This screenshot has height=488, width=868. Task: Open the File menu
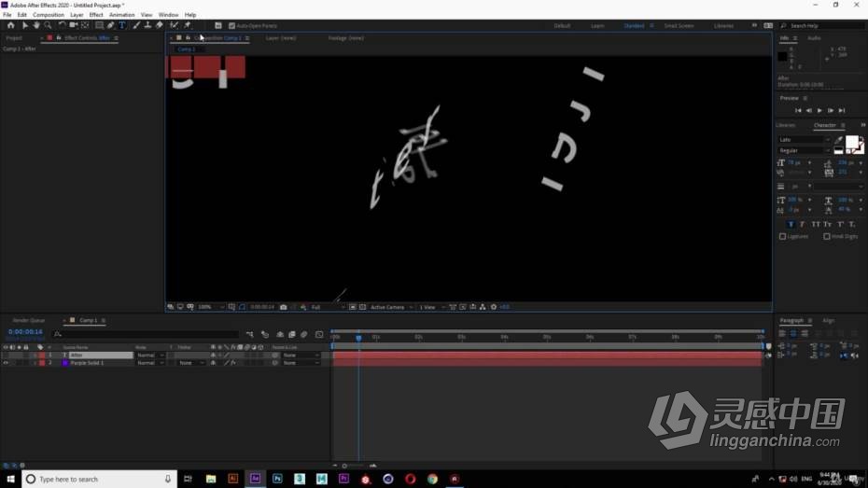coord(7,15)
